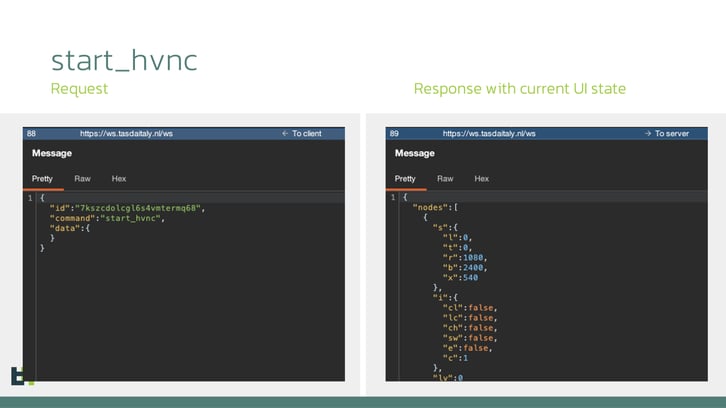
Task: Click the "nodes" array line in response
Action: (x=434, y=208)
